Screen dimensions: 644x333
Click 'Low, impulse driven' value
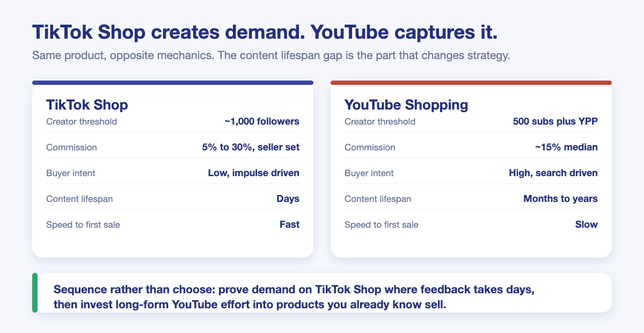coord(254,173)
